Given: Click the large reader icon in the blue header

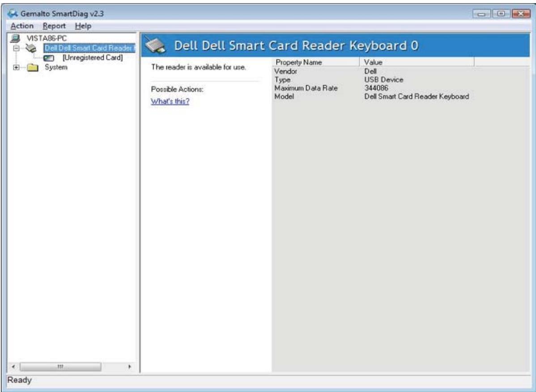Looking at the screenshot, I should pos(156,46).
